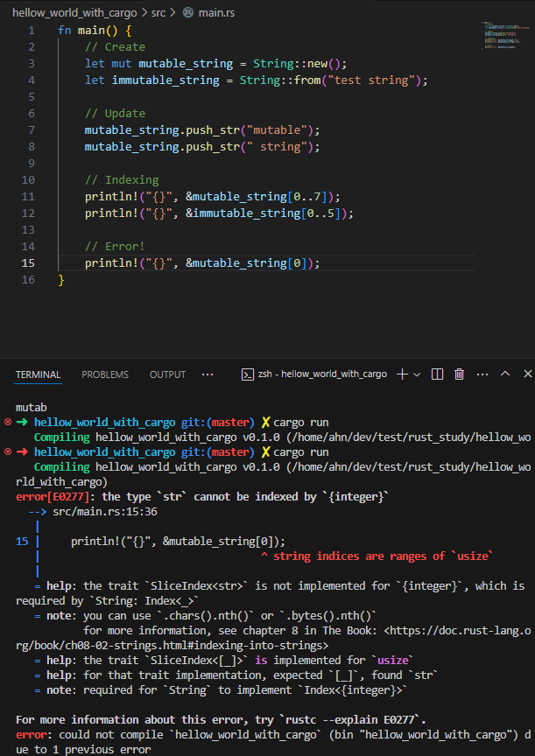Click the "mutable" string literal on line 7
Screen dimensions: 535x756
277,130
